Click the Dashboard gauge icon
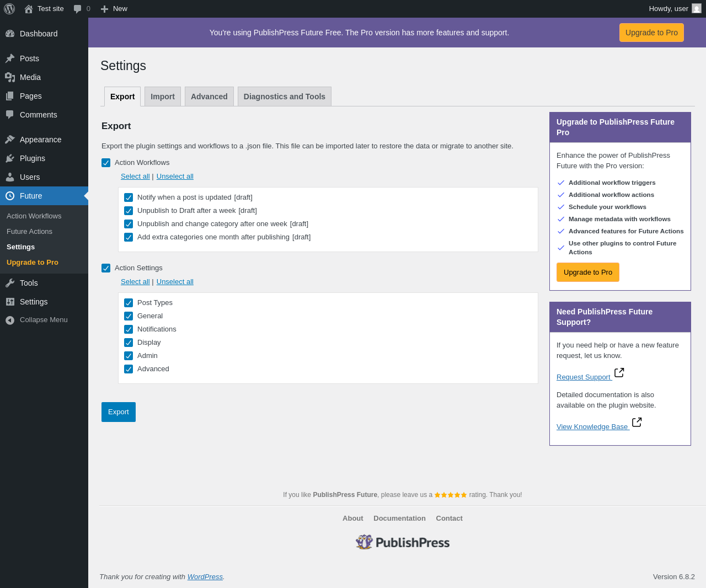706x588 pixels. (10, 34)
